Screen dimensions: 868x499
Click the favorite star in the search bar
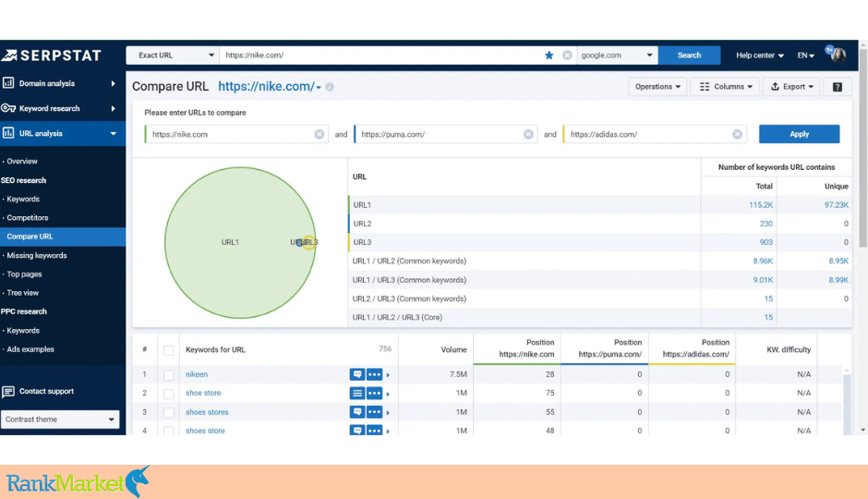coord(549,55)
